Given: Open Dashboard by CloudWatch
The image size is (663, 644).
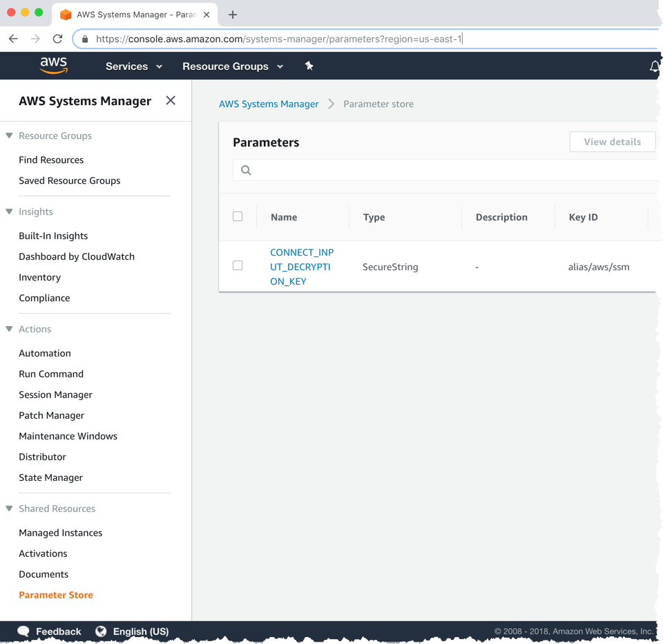Looking at the screenshot, I should click(77, 256).
